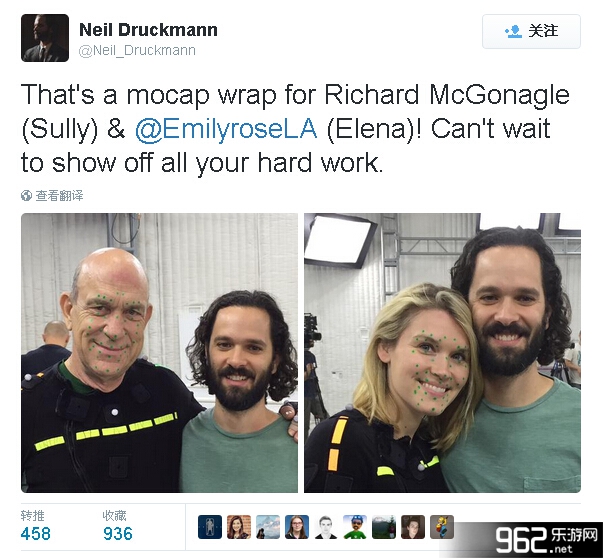Open the photo with Richard McGonagle

[x=159, y=353]
